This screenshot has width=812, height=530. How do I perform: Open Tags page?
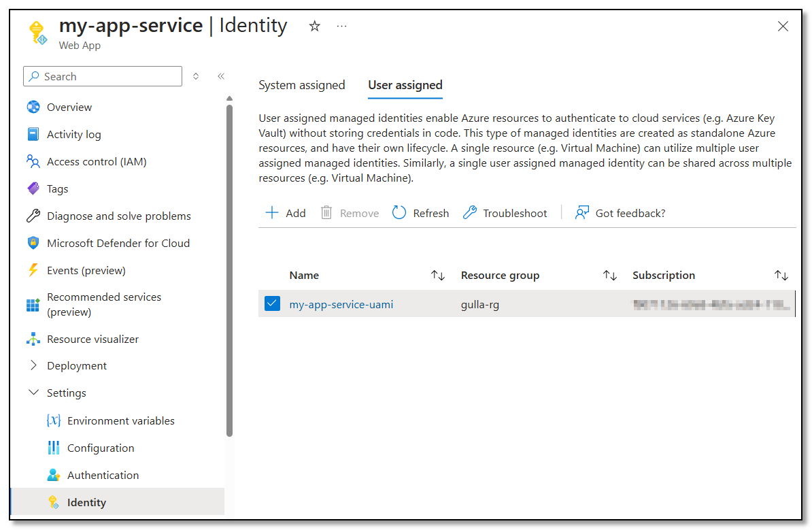pyautogui.click(x=58, y=188)
